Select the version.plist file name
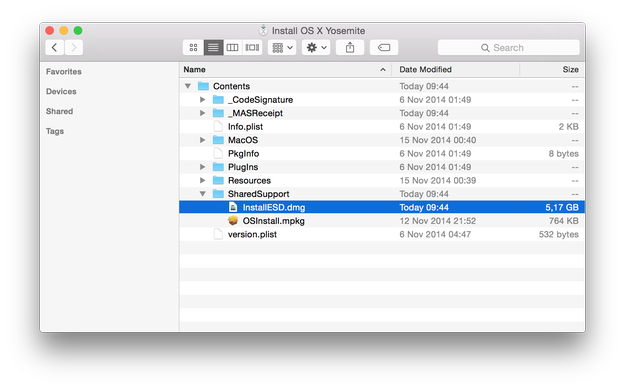This screenshot has height=389, width=625. coord(252,234)
